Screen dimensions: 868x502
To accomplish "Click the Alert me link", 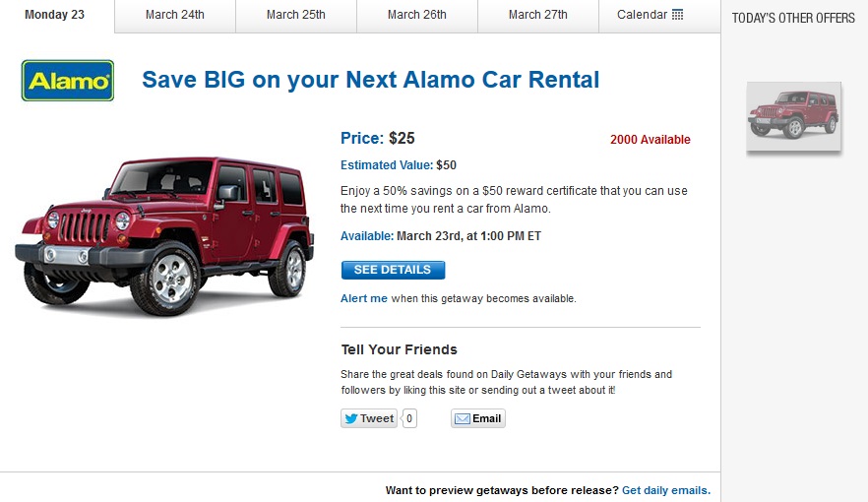I will pos(364,298).
